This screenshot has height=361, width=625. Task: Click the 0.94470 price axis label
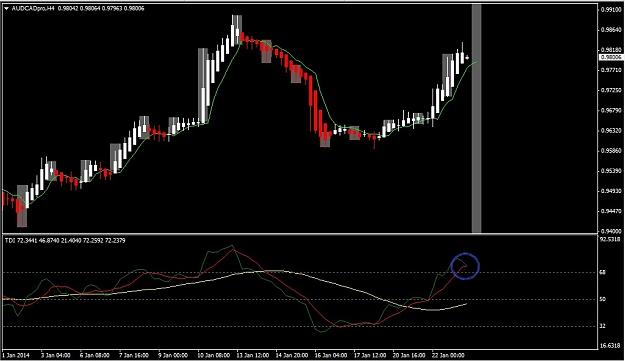click(x=611, y=211)
